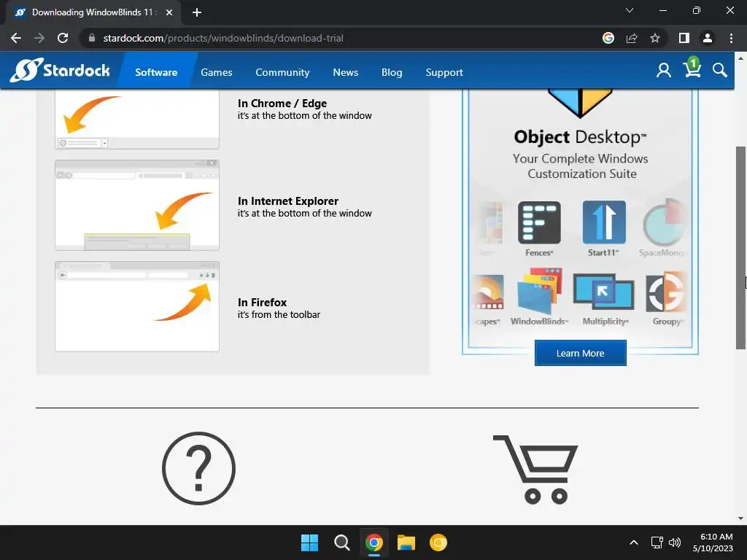Click the Fences product icon
The height and width of the screenshot is (560, 747).
click(x=539, y=222)
